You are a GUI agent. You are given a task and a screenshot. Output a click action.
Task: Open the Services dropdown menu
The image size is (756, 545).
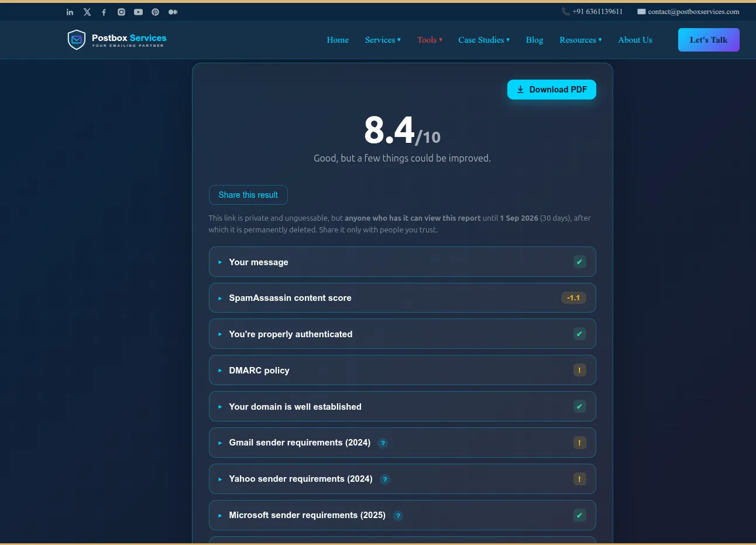tap(383, 40)
